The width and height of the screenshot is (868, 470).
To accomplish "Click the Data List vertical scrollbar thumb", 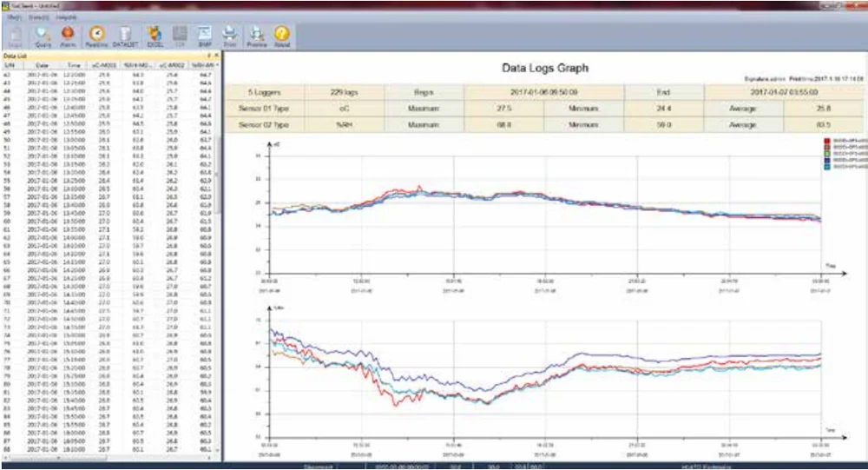I will coord(218,175).
